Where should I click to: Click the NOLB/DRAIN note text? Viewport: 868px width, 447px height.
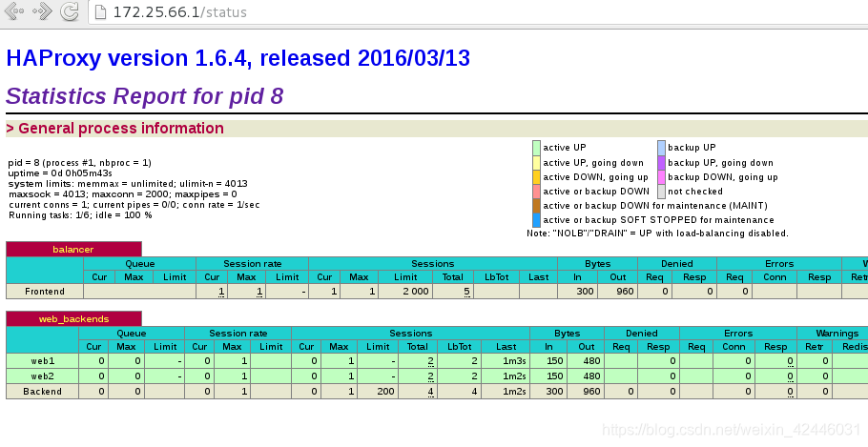click(x=657, y=234)
